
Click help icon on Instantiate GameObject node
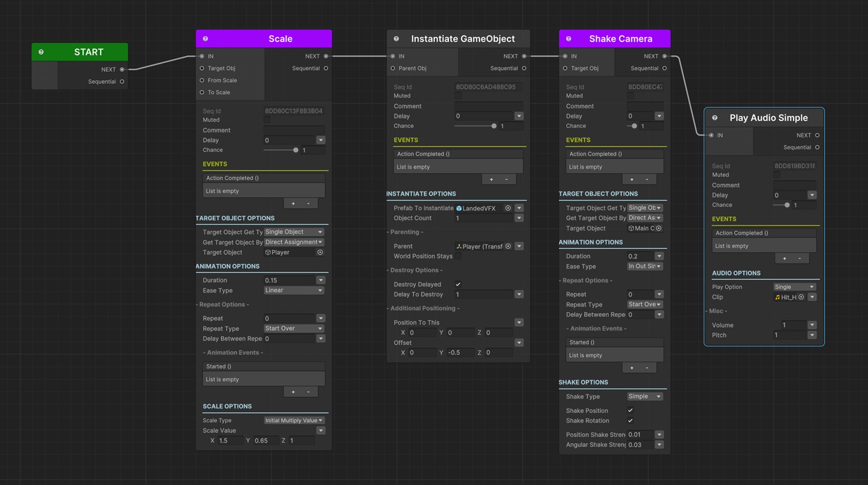pyautogui.click(x=396, y=39)
